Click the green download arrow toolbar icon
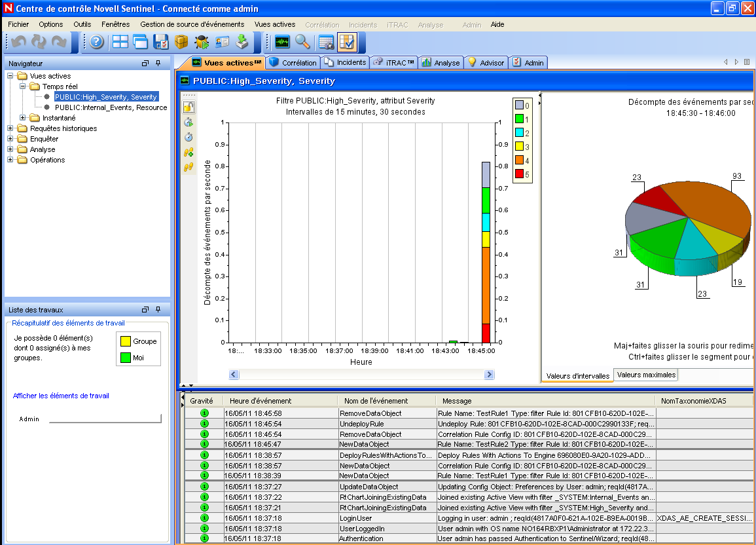The width and height of the screenshot is (756, 545). 242,43
